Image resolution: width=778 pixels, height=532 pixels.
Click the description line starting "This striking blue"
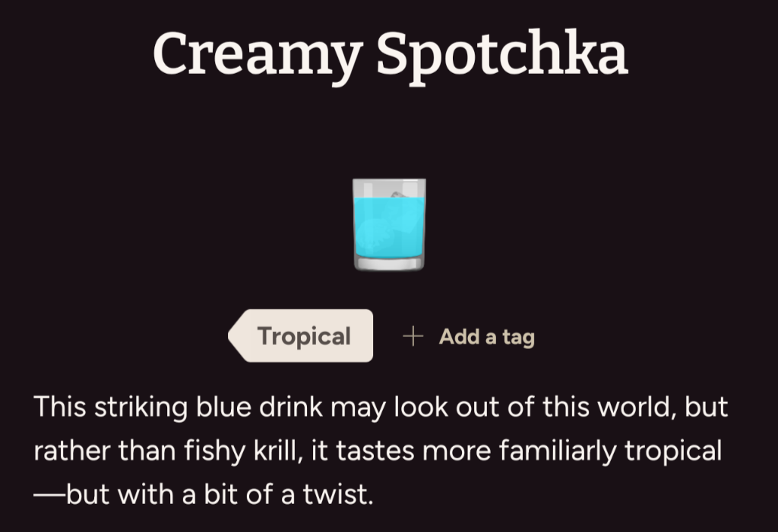(380, 407)
